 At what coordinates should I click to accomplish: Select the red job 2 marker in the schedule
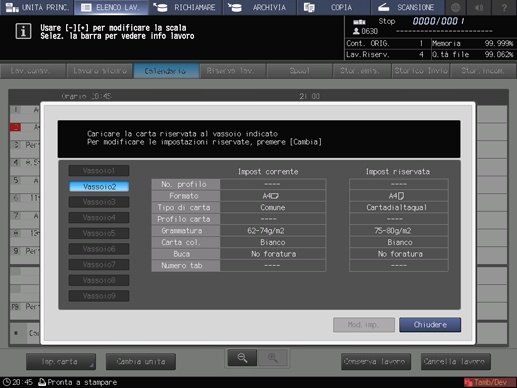[16, 127]
